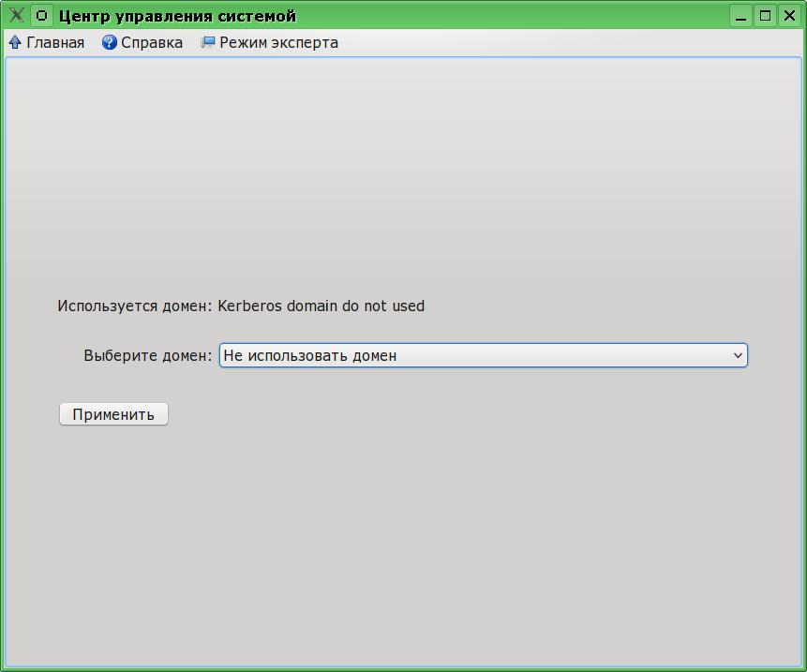This screenshot has height=672, width=807.
Task: Switch to Режим эксперта
Action: click(278, 42)
